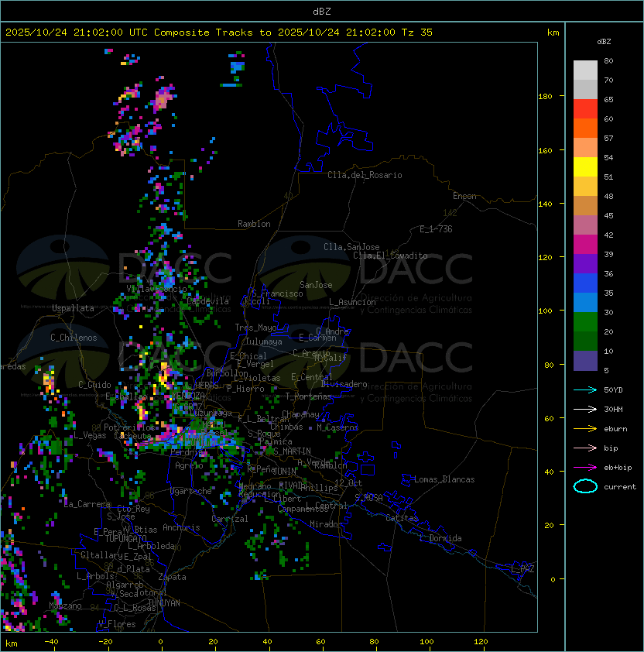Image resolution: width=644 pixels, height=652 pixels.
Task: Click the 50YD legend label
Action: point(613,390)
